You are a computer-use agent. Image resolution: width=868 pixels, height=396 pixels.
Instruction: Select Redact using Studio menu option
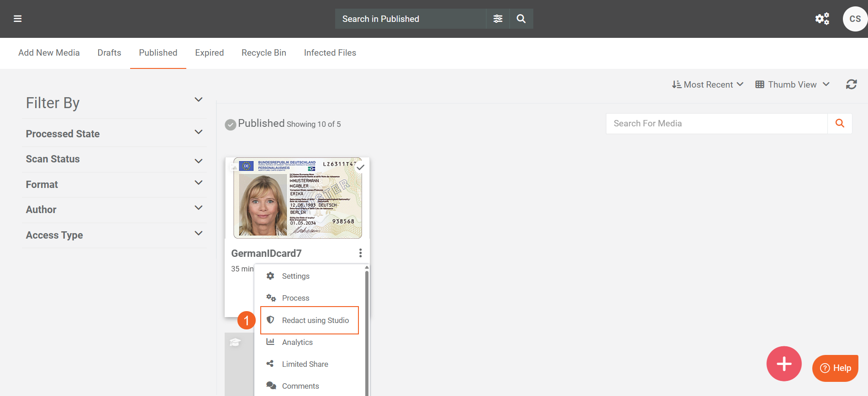coord(315,320)
